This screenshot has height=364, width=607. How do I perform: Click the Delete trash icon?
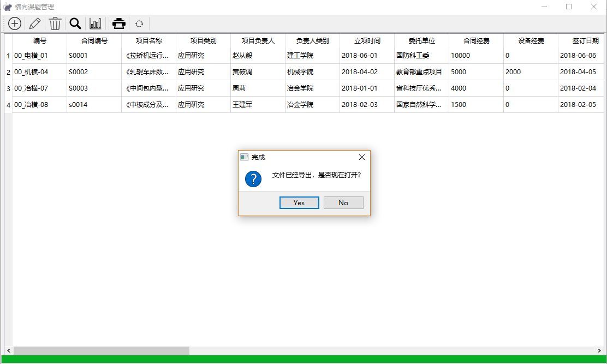(x=55, y=23)
